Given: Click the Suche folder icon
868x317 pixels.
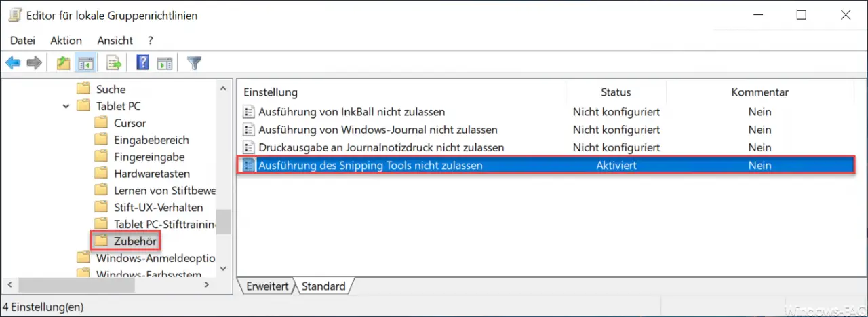Looking at the screenshot, I should click(x=83, y=89).
